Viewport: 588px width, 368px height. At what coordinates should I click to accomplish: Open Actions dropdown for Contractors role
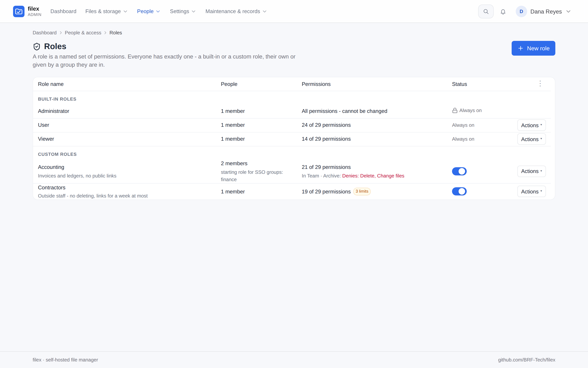click(531, 192)
